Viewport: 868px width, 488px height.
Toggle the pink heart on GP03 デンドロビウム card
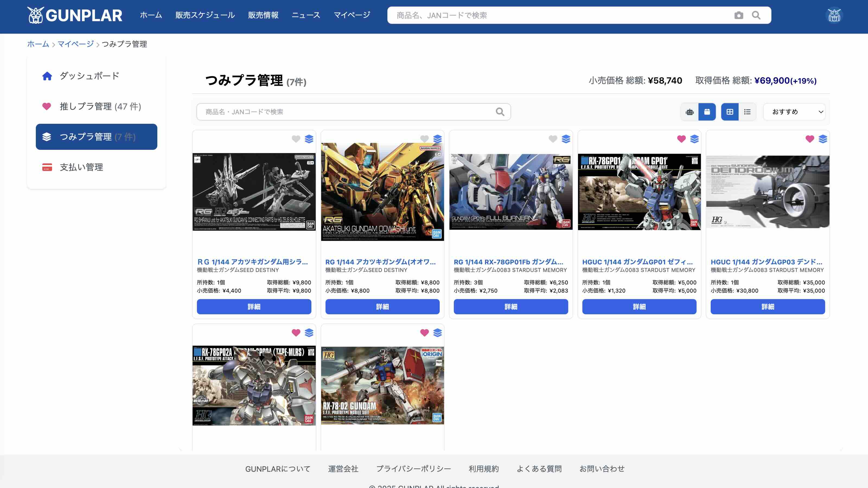(x=810, y=139)
